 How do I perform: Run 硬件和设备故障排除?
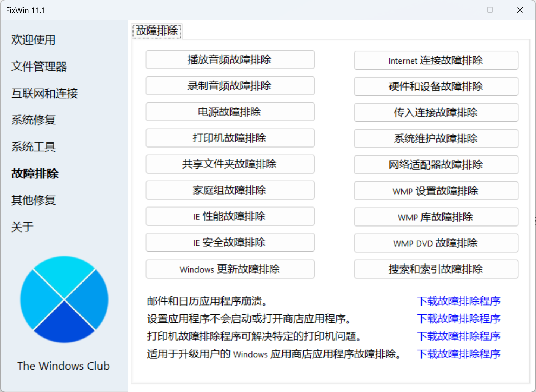pos(436,86)
